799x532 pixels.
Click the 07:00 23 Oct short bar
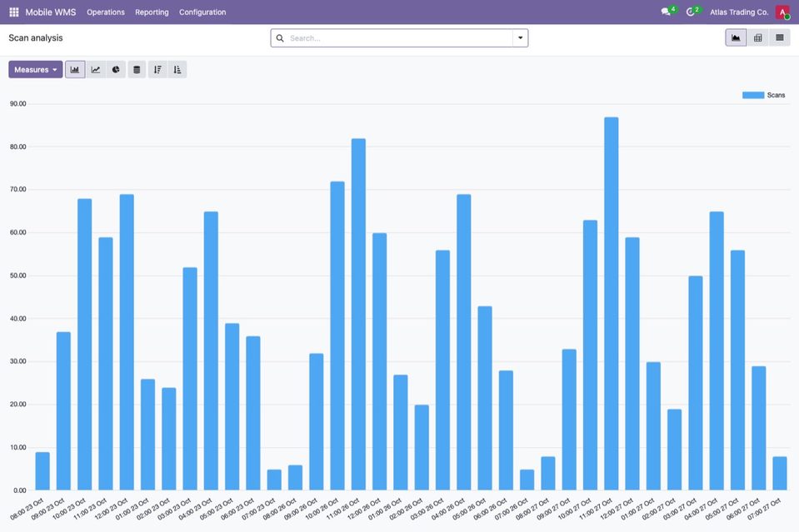pos(274,480)
